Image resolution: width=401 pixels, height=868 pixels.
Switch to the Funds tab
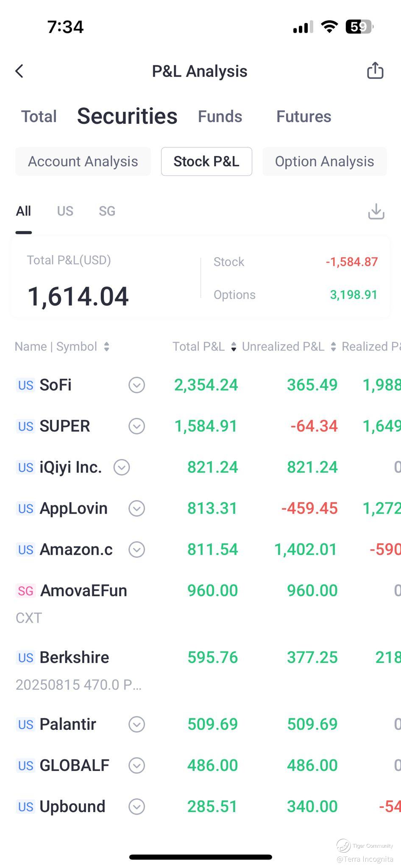pyautogui.click(x=220, y=117)
